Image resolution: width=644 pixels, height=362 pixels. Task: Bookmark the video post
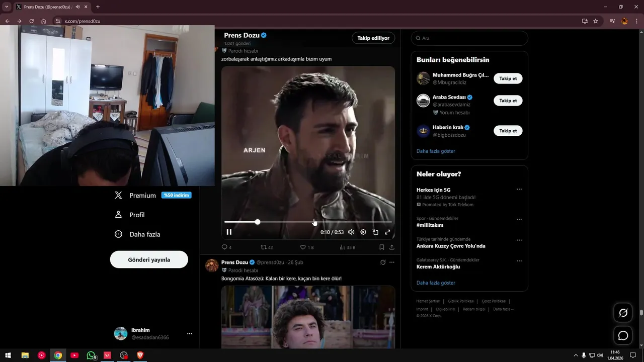click(382, 247)
